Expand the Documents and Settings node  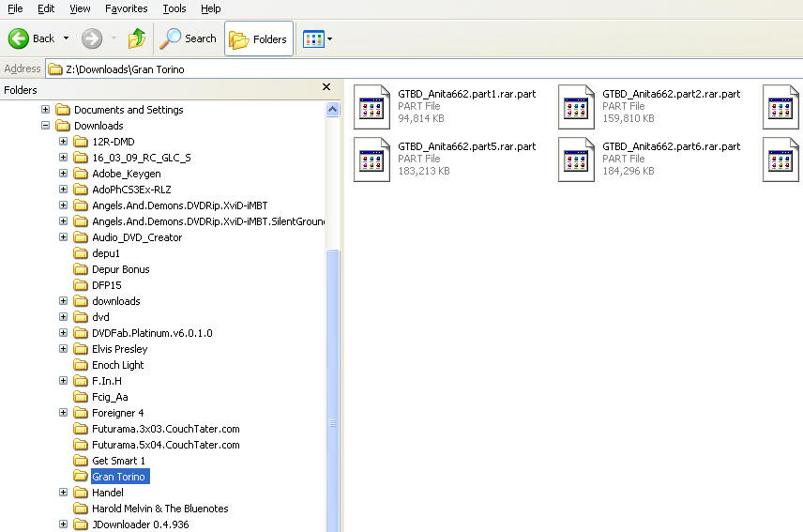pos(45,110)
